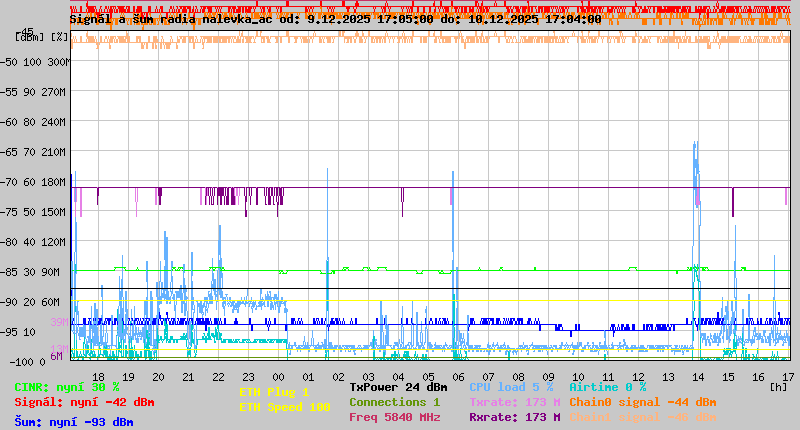Select the '02' hour tick label
Image resolution: width=800 pixels, height=430 pixels.
coord(338,377)
